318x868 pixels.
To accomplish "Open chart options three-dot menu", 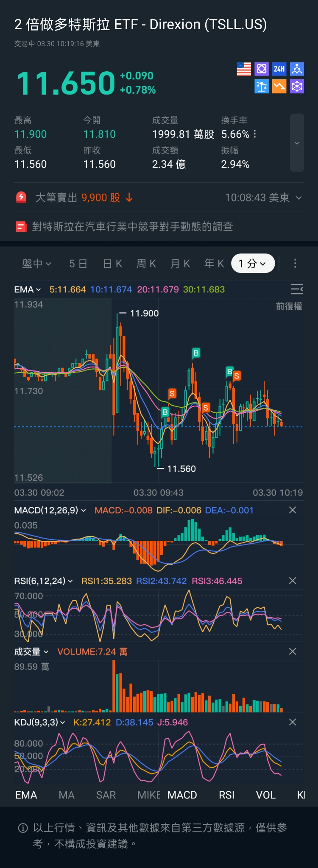I will [295, 264].
